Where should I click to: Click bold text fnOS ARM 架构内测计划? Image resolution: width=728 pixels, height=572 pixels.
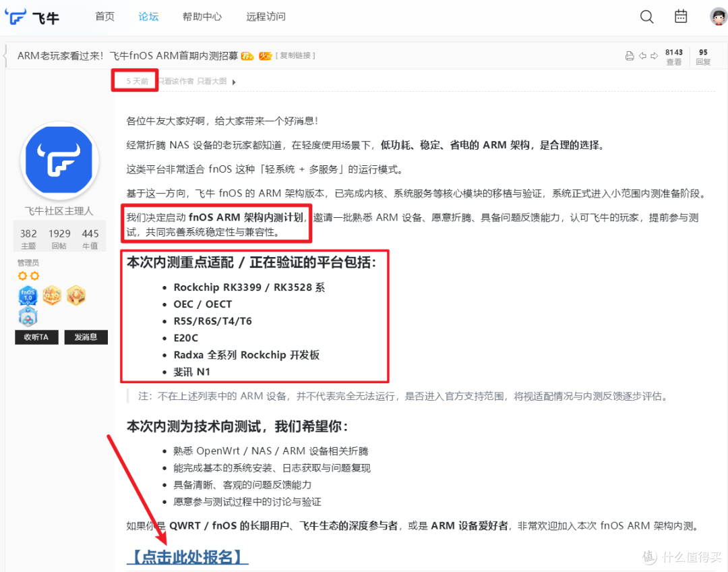tap(246, 217)
